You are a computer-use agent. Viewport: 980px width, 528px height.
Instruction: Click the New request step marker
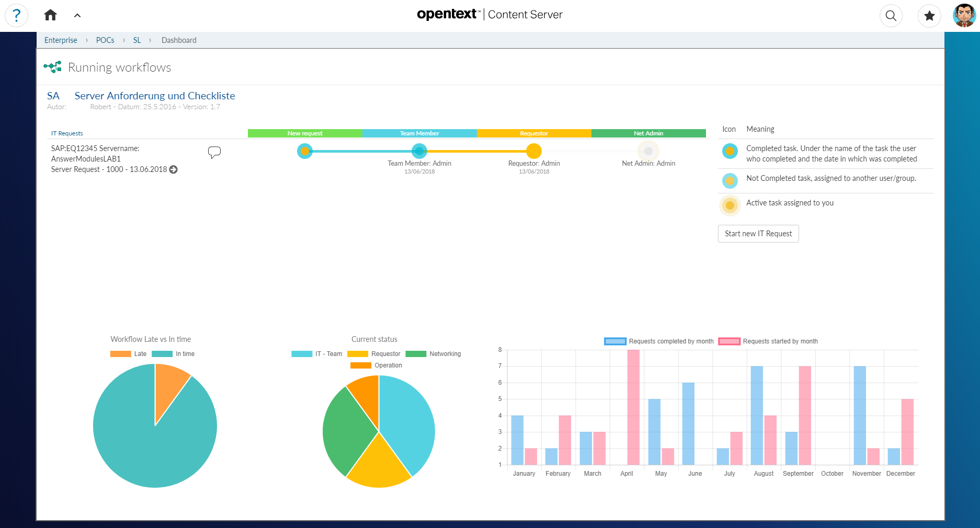(x=305, y=151)
